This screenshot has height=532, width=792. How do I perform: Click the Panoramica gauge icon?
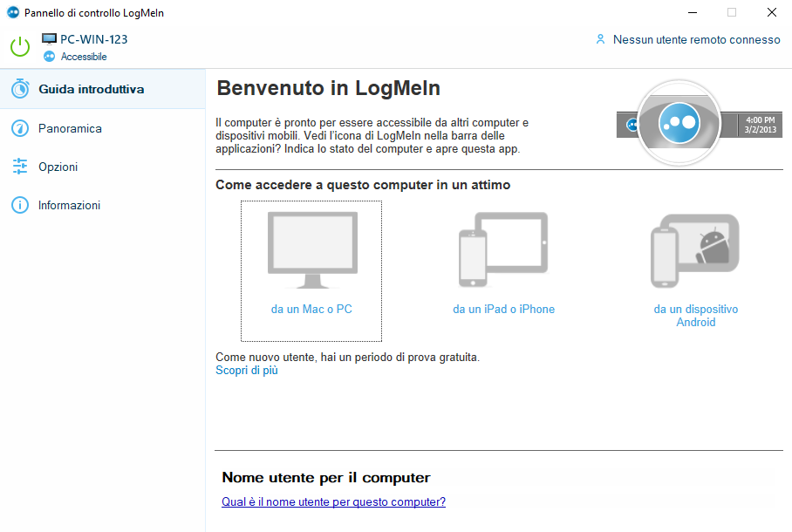20,128
